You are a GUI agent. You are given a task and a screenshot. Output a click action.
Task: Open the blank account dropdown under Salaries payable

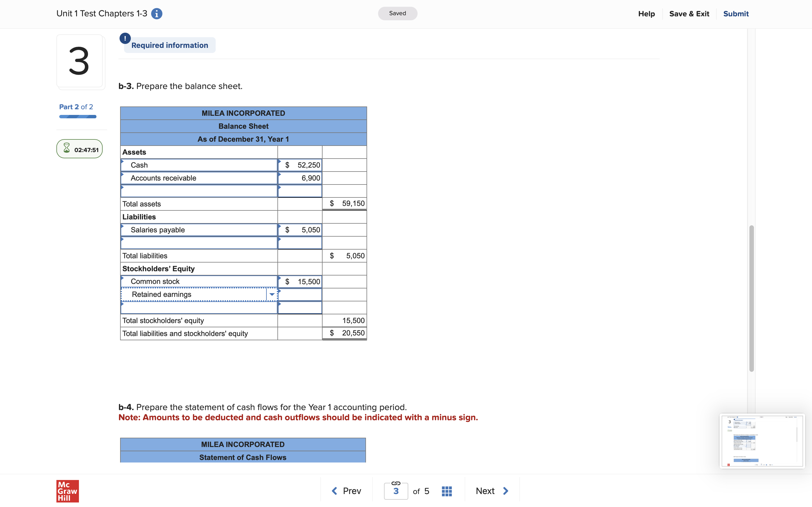pyautogui.click(x=199, y=243)
